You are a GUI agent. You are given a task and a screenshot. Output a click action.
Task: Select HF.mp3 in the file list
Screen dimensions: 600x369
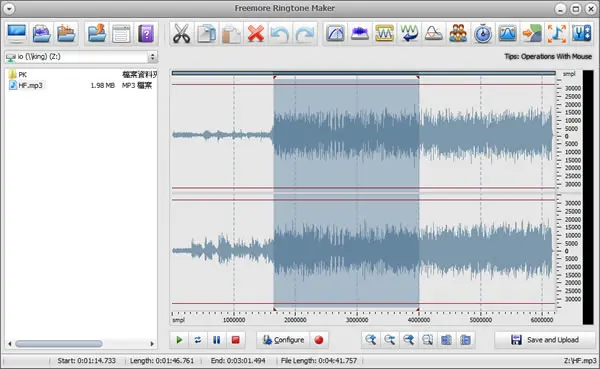[x=30, y=85]
